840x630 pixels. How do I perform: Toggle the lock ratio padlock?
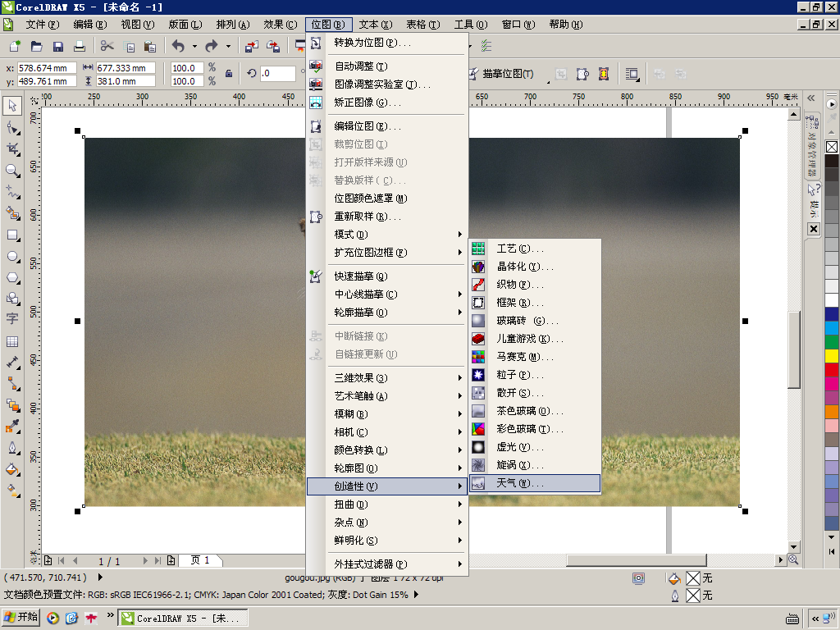click(229, 74)
